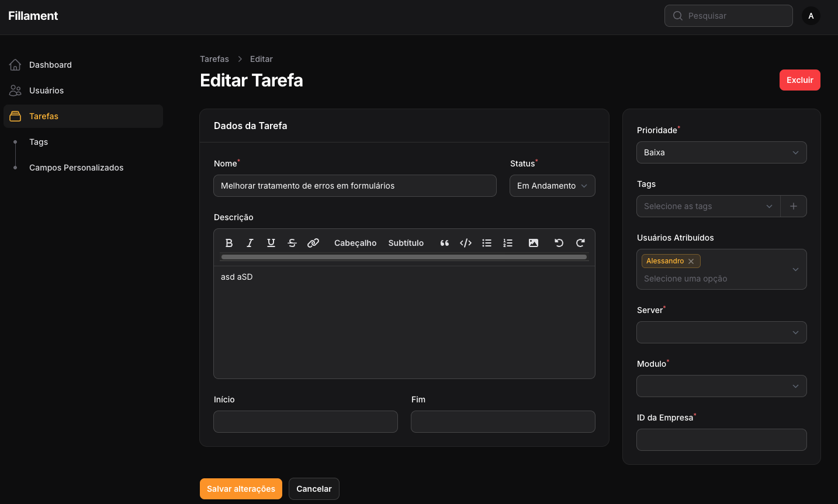Open the Server select field

pyautogui.click(x=721, y=332)
